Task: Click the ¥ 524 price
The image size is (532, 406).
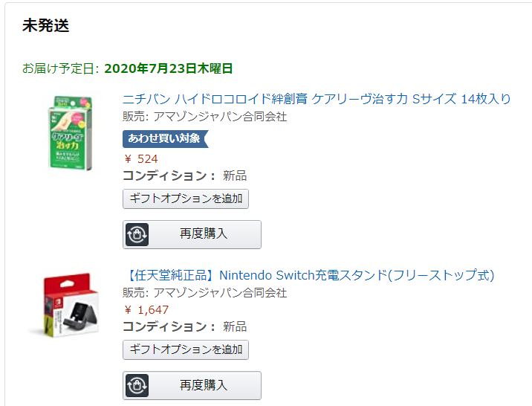Action: click(x=141, y=158)
